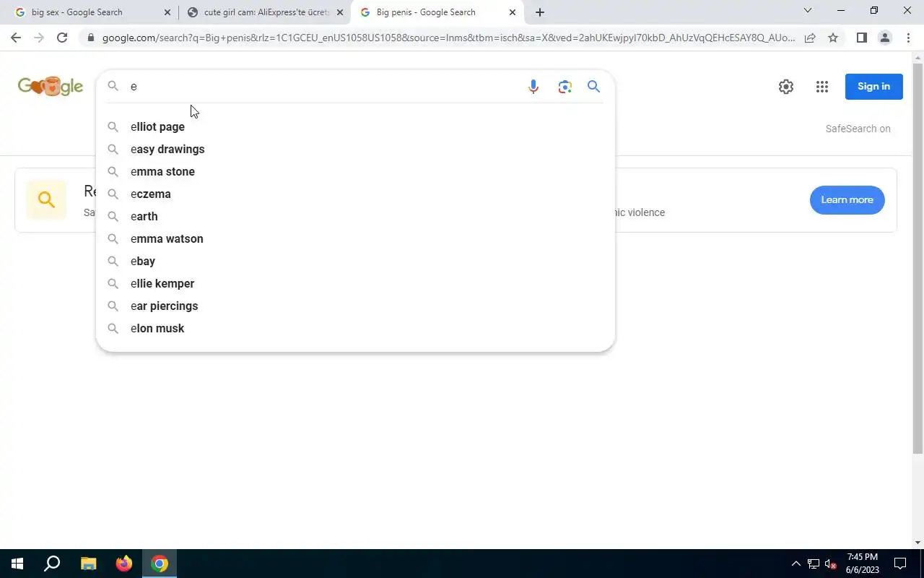924x578 pixels.
Task: Open Windows taskbar search
Action: coord(52,564)
